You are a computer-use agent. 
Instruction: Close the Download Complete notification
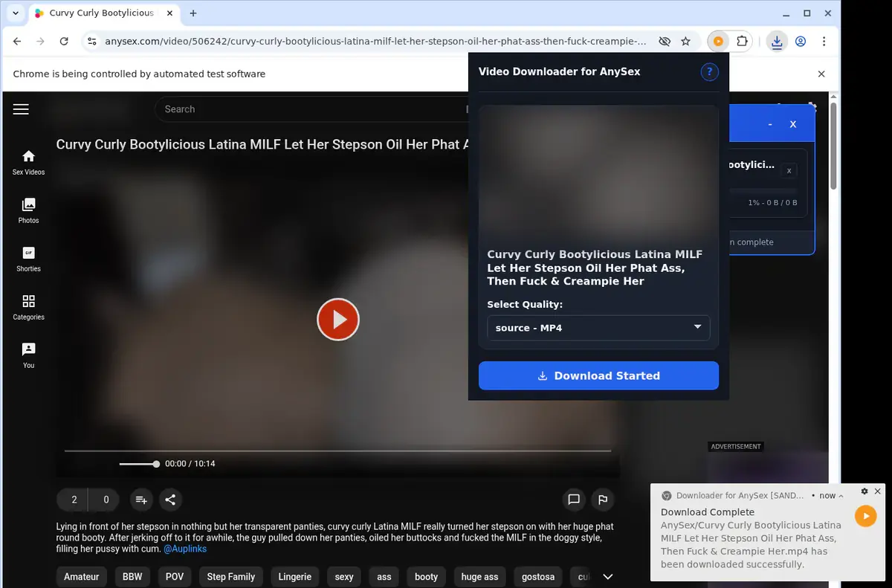(x=877, y=491)
